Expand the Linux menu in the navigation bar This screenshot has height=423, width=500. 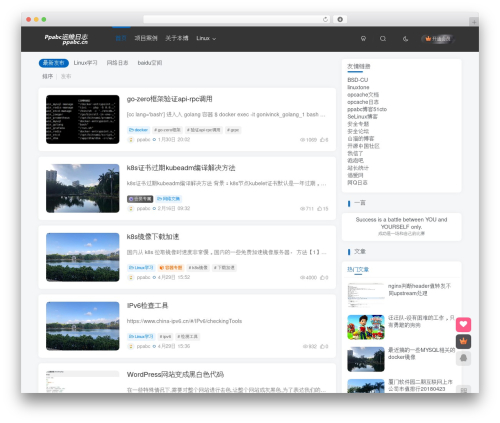pyautogui.click(x=206, y=38)
